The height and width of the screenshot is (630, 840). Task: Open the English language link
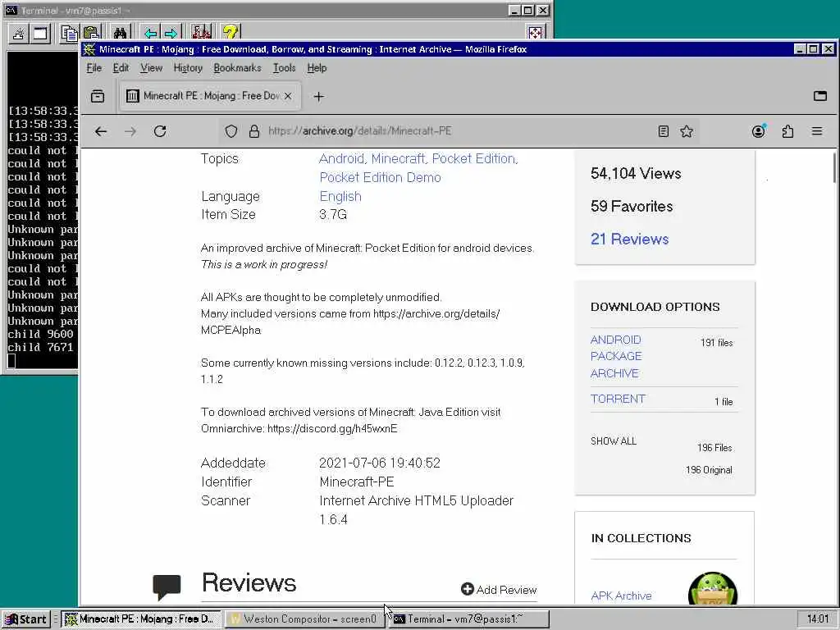pos(340,197)
